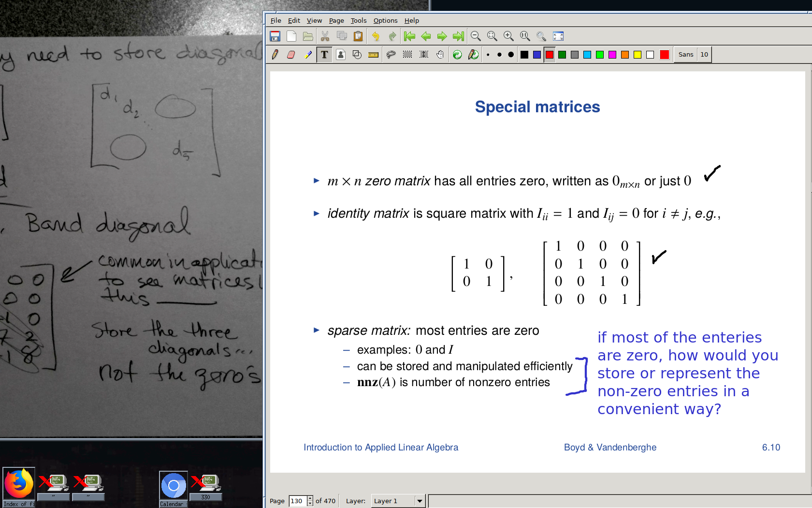
Task: Choose the Select Rectangle tool
Action: pyautogui.click(x=407, y=55)
